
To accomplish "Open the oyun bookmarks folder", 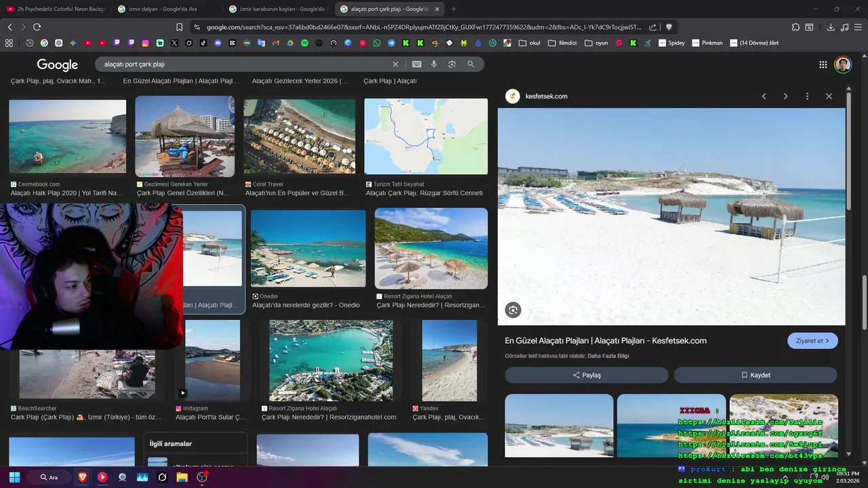I will tap(596, 43).
